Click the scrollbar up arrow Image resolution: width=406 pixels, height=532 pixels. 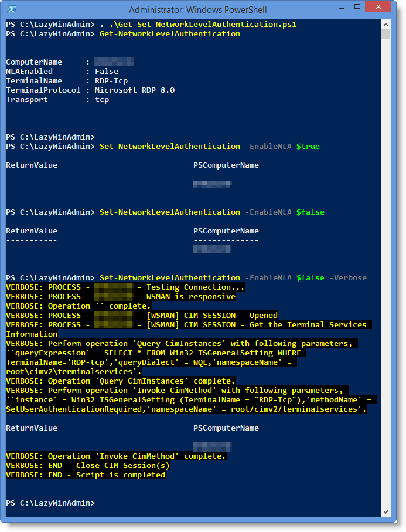click(385, 25)
